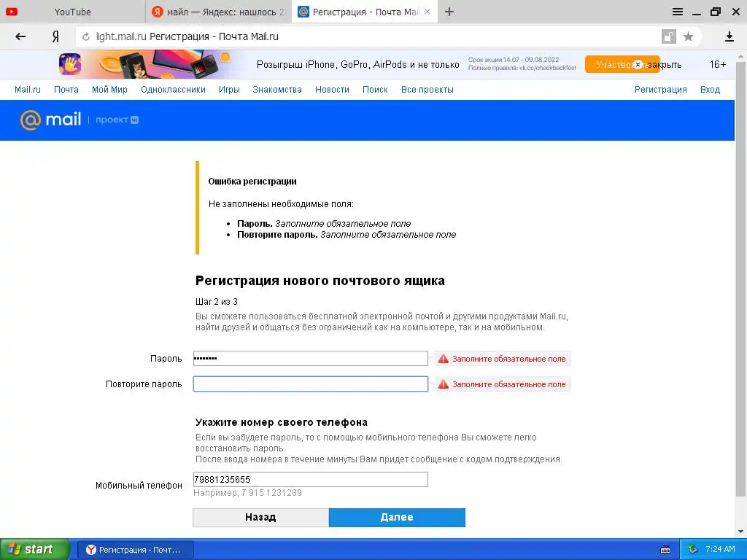The image size is (747, 560).
Task: Go back with the browser arrow
Action: tap(20, 36)
